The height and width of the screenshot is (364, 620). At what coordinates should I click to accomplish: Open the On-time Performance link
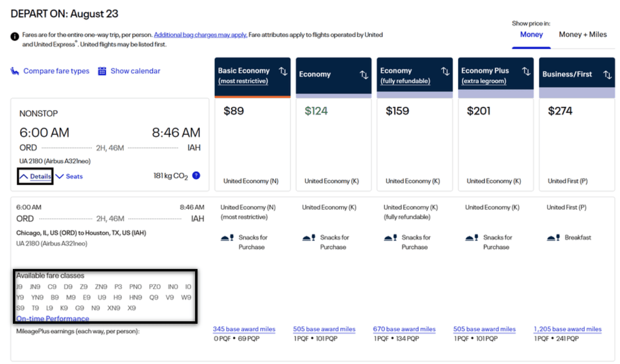(x=52, y=318)
